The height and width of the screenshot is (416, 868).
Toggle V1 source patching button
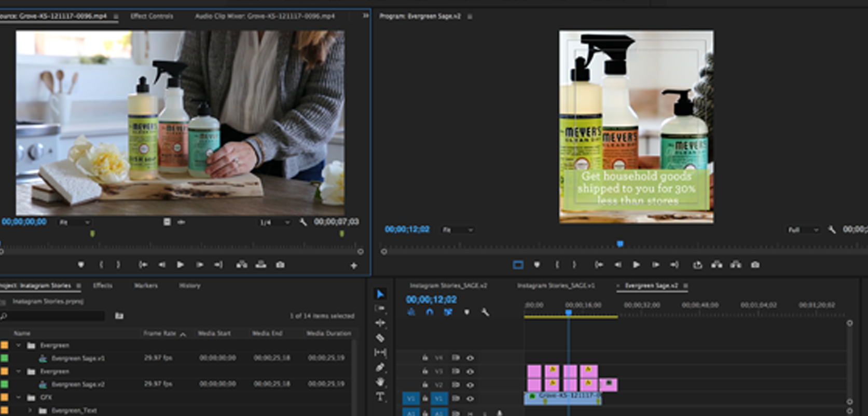[x=411, y=398]
